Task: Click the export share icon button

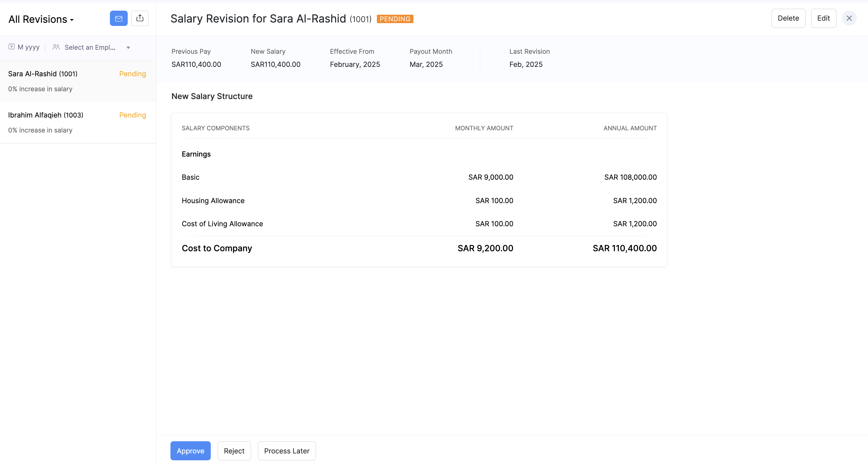Action: coord(140,18)
